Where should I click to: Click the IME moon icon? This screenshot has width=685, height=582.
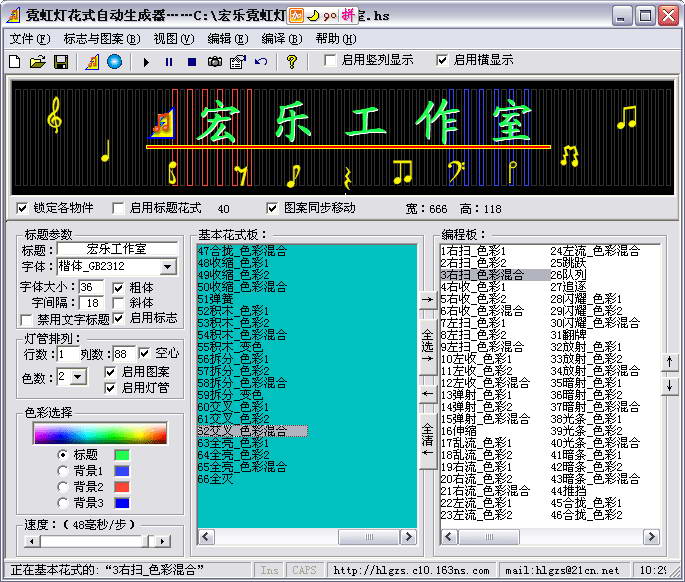(313, 16)
